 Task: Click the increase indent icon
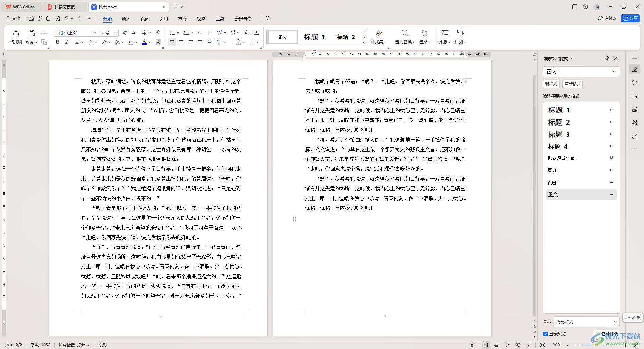209,33
